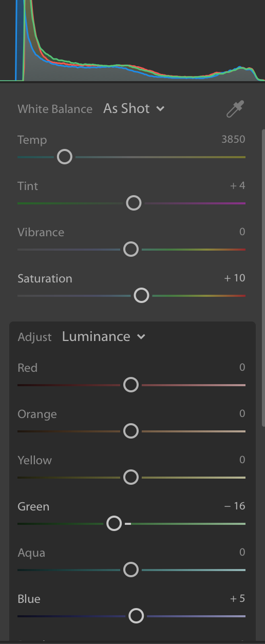Click the Saturation slider handle
This screenshot has width=265, height=644.
click(141, 295)
